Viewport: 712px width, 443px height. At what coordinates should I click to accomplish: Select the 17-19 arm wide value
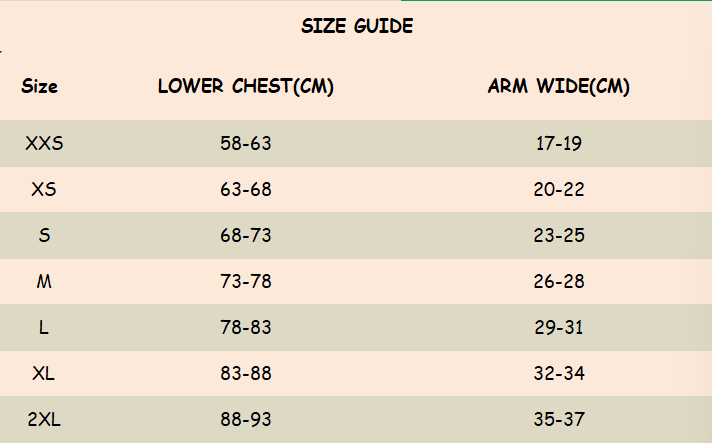[559, 143]
